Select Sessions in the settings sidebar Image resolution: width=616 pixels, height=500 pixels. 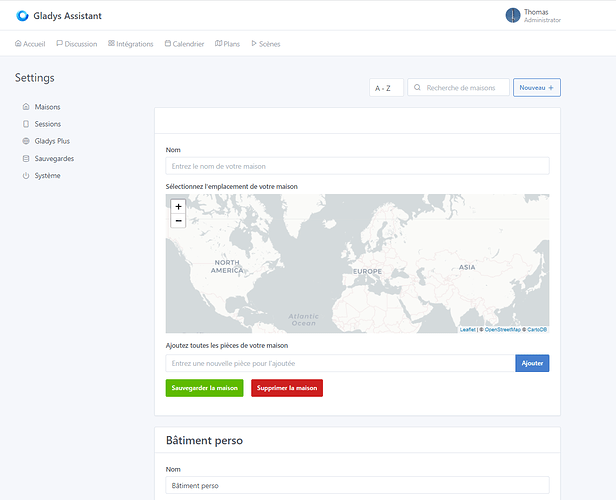point(42,124)
